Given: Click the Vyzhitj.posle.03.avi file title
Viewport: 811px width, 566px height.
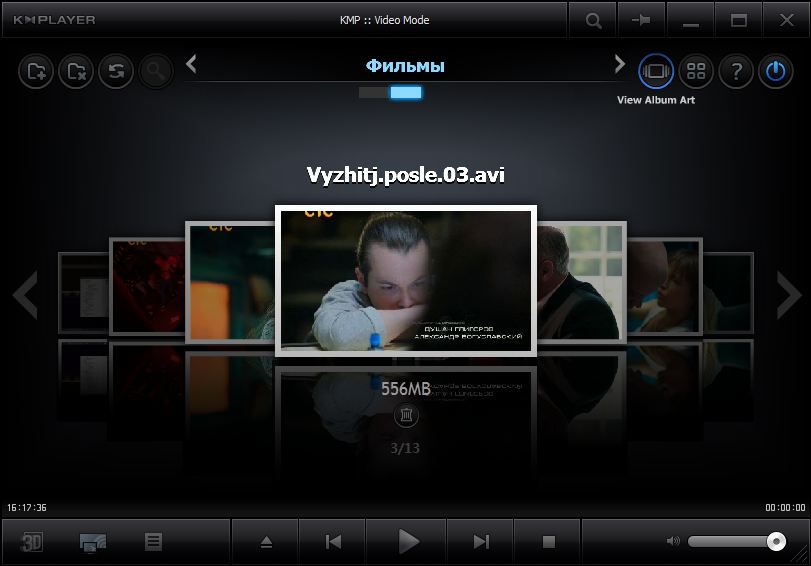Looking at the screenshot, I should click(x=406, y=175).
